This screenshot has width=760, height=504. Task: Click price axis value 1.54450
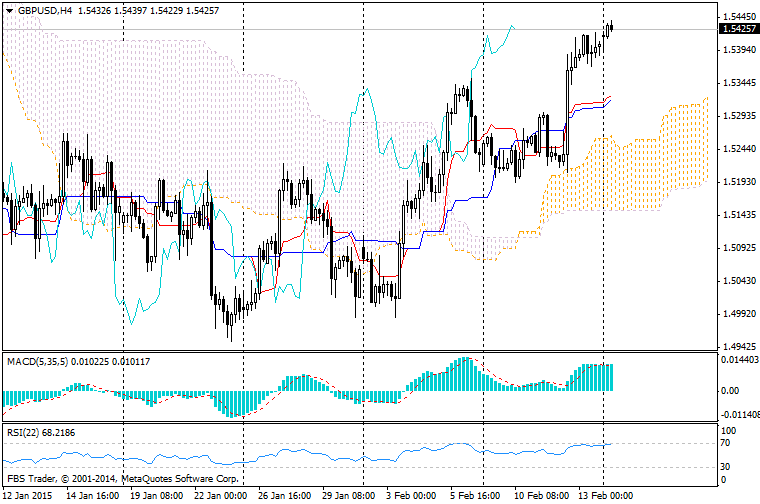[x=739, y=17]
